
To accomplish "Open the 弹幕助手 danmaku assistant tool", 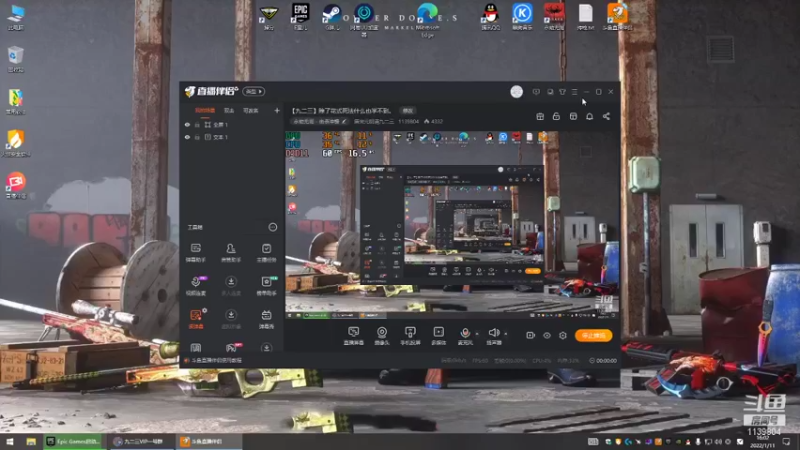I will point(195,253).
